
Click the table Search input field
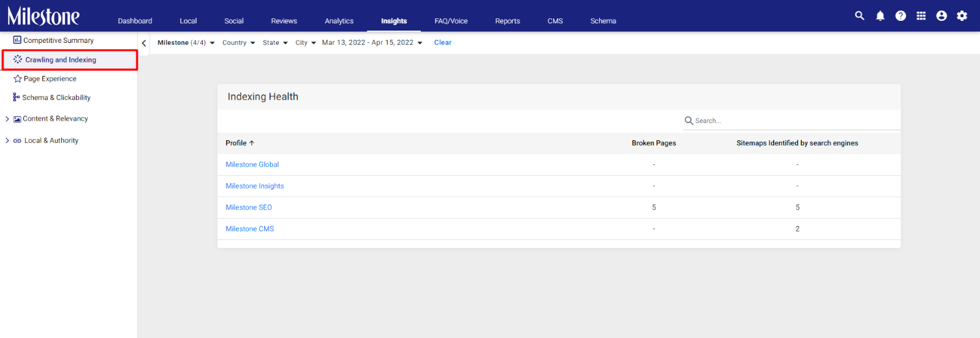(x=792, y=121)
